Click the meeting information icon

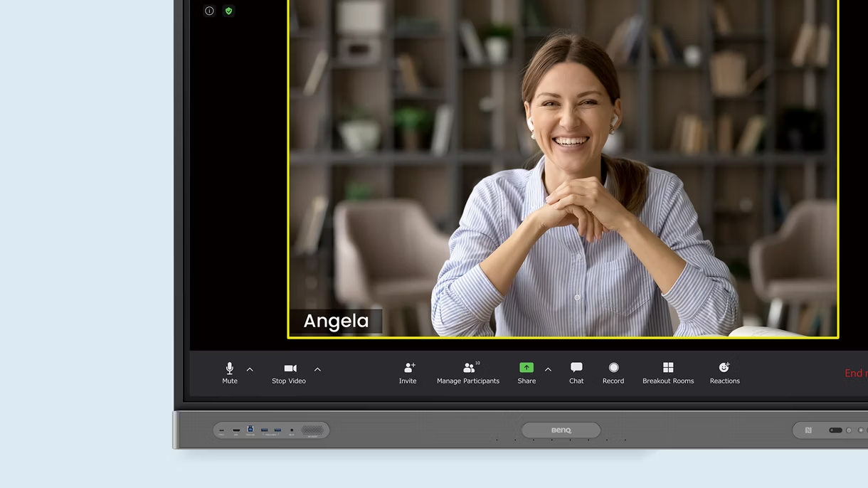(209, 11)
